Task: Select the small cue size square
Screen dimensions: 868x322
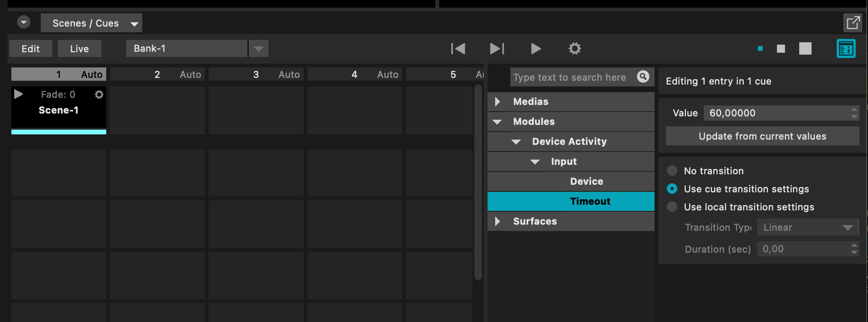Action: [x=760, y=48]
